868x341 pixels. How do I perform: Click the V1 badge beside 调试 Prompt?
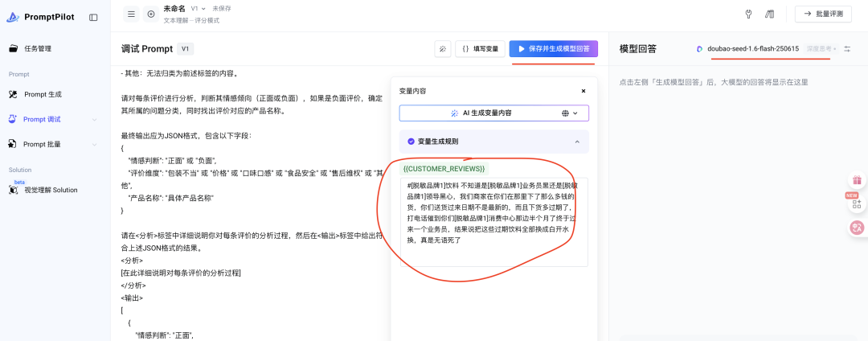coord(186,49)
